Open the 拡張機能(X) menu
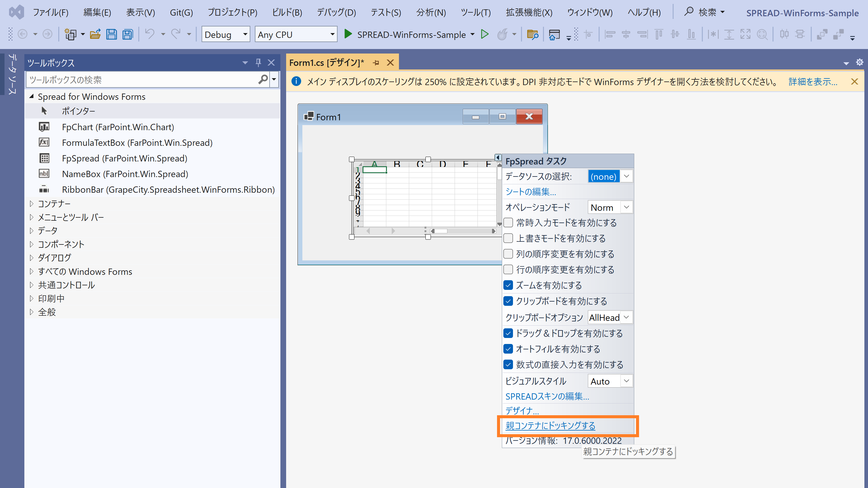This screenshot has height=488, width=868. coord(529,12)
